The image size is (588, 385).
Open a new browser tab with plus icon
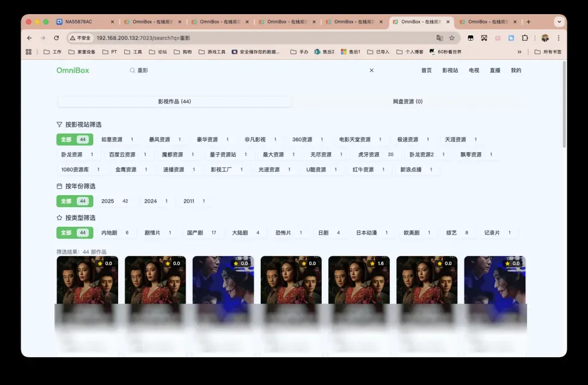click(x=528, y=22)
